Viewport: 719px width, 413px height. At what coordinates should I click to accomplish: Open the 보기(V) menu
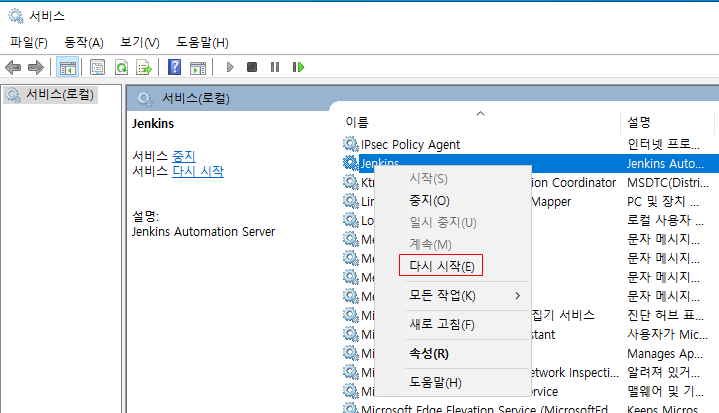point(139,43)
